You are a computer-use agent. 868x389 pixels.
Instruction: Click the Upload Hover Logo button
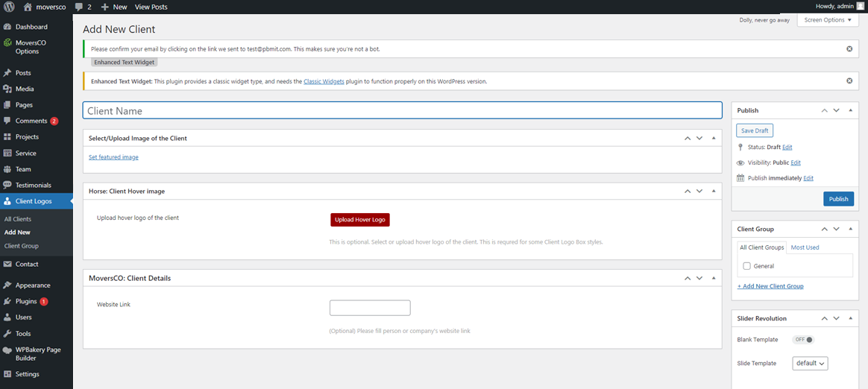(360, 220)
